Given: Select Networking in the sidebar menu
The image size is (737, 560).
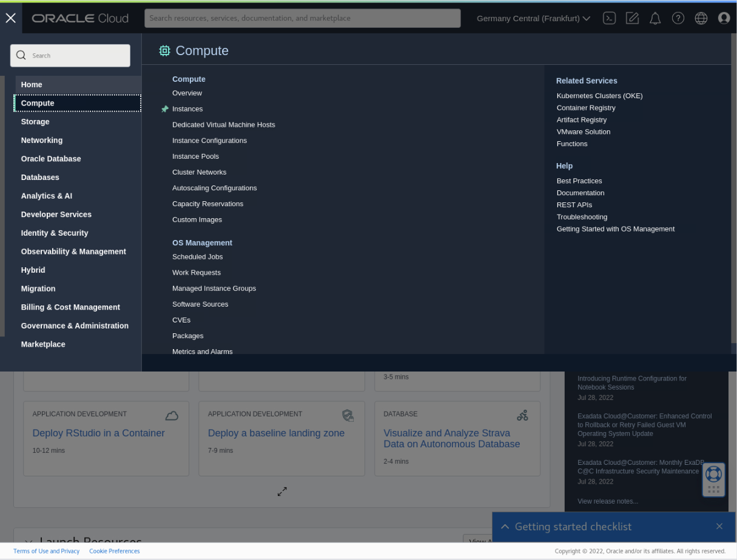Looking at the screenshot, I should (41, 140).
